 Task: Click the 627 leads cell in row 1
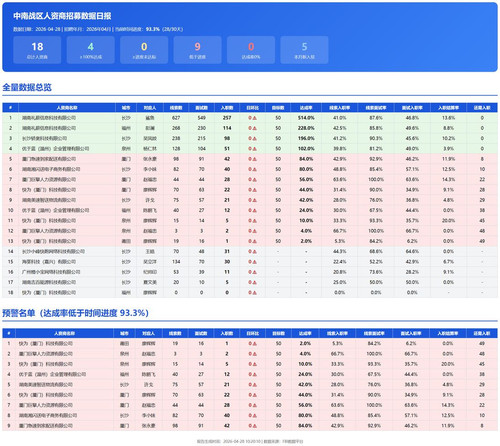tap(176, 118)
